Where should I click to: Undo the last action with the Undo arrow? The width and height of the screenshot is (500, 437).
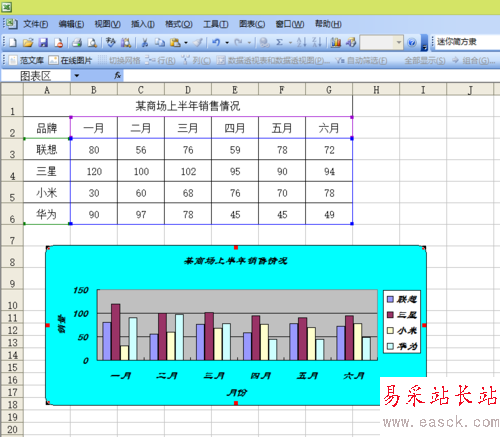click(x=217, y=42)
